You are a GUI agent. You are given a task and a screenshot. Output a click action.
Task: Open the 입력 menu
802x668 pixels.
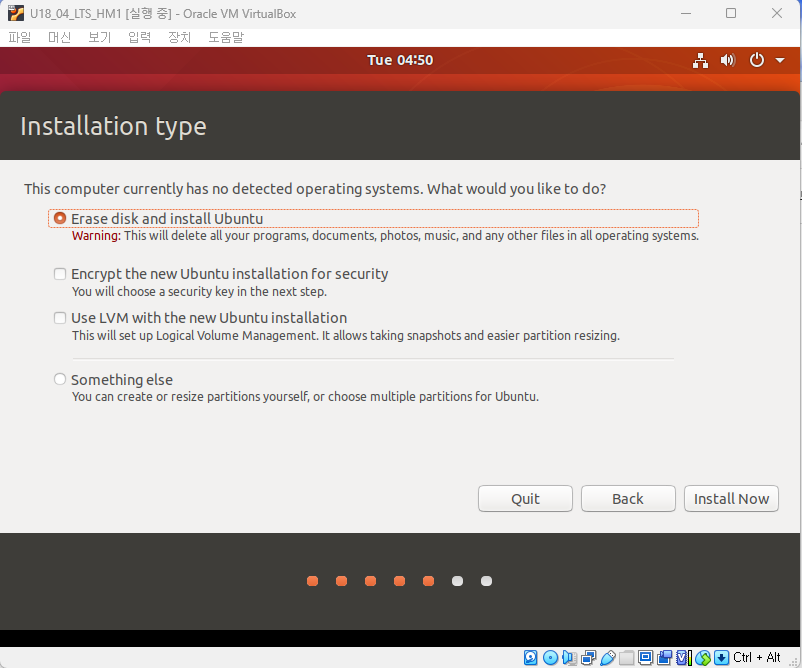tap(139, 37)
